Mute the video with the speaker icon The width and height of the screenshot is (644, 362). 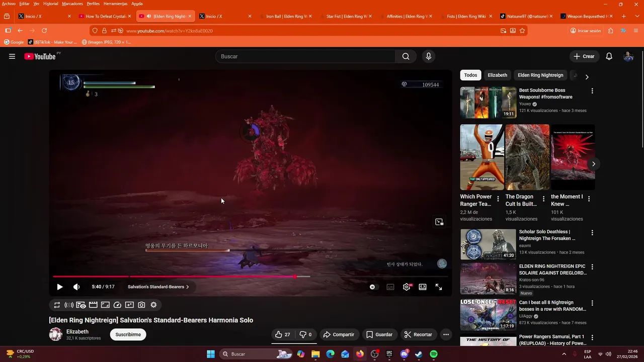[x=76, y=287]
